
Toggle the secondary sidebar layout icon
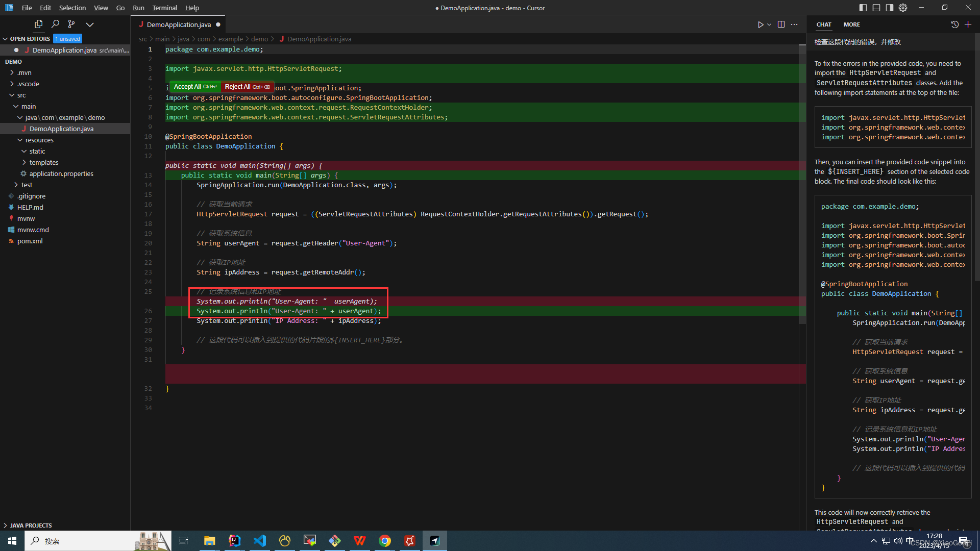(890, 8)
